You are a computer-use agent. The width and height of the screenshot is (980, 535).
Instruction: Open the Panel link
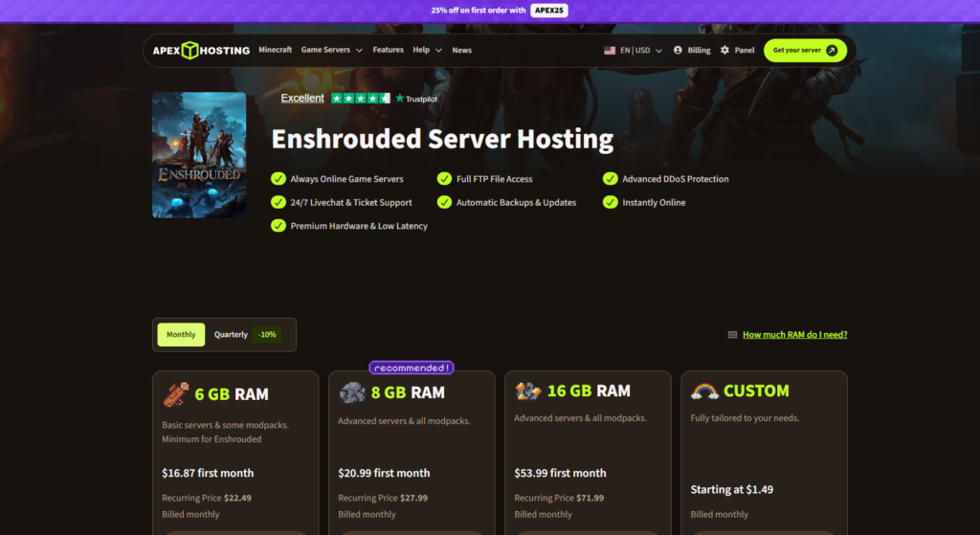pos(738,50)
